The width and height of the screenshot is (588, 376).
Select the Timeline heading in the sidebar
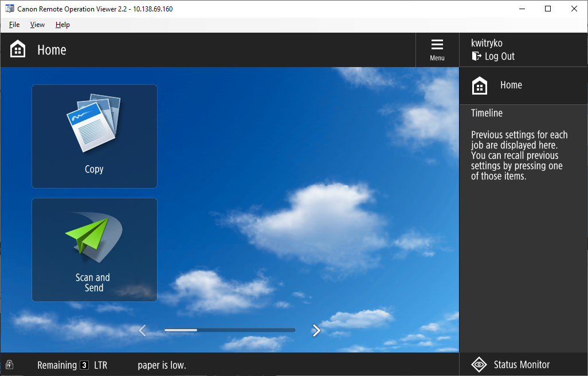tap(487, 113)
